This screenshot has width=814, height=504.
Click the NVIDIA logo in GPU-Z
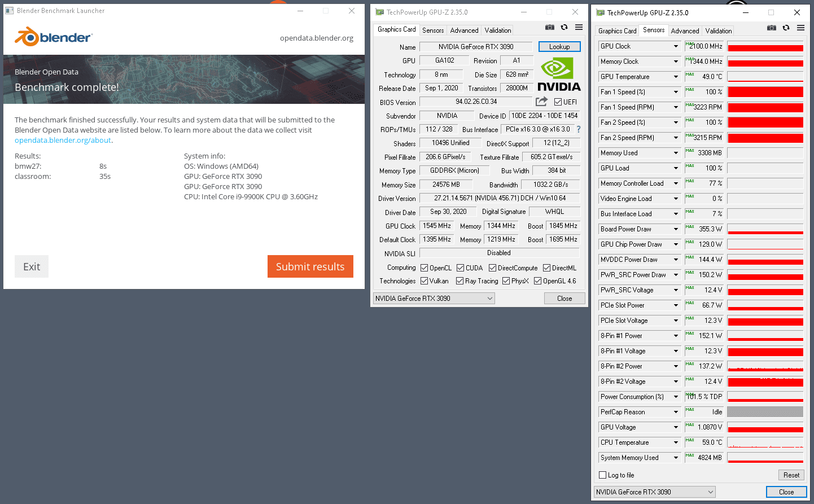tap(559, 74)
